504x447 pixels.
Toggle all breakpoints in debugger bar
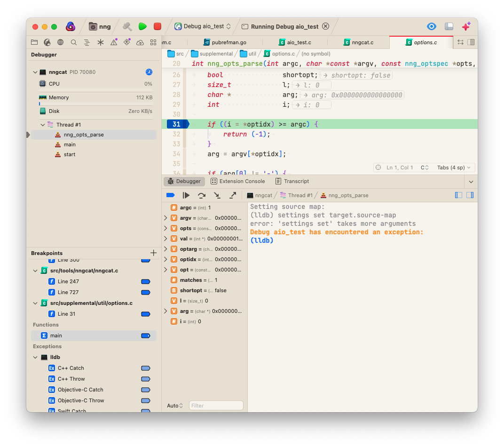click(170, 195)
